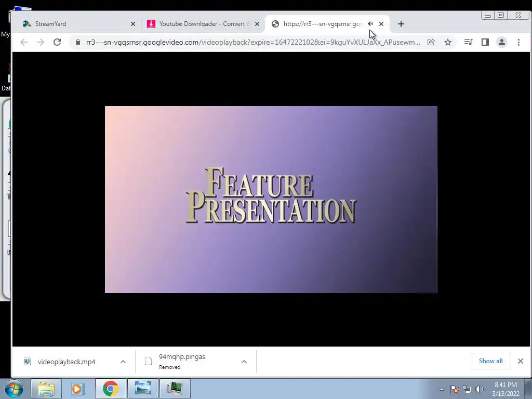
Task: Open the picture viewer taskbar icon
Action: (x=142, y=389)
